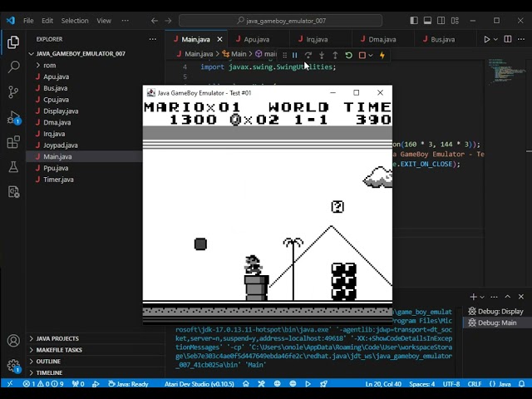Toggle the secondary side bar

point(441,21)
